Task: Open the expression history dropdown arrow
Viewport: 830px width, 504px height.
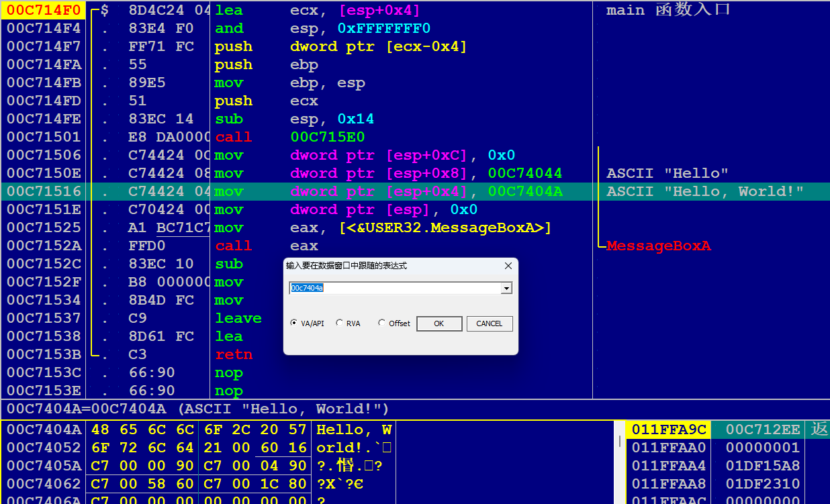Action: (x=506, y=289)
